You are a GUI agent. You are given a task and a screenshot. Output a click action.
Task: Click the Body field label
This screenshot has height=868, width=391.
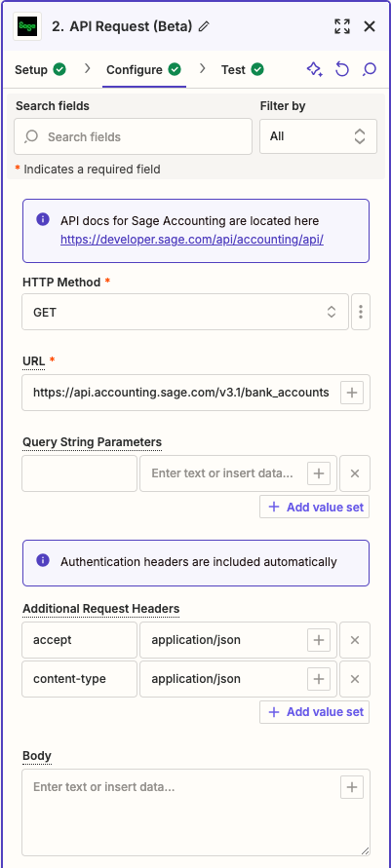point(36,756)
